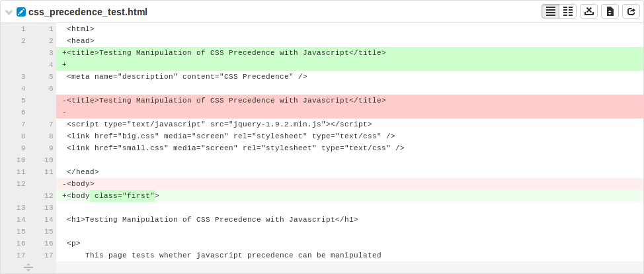Select new line number 17

[x=48, y=255]
